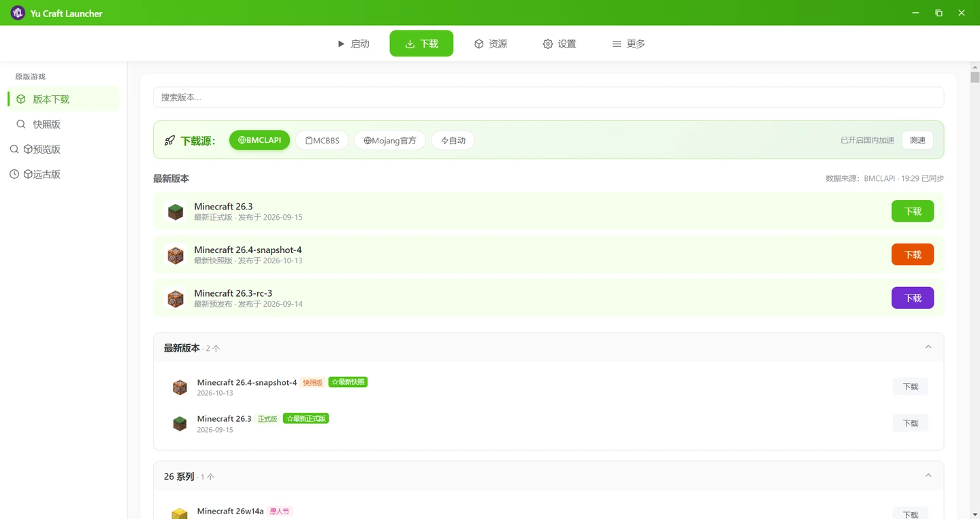Click the command block icon beside Minecraft 26.3-rc-3

[176, 299]
